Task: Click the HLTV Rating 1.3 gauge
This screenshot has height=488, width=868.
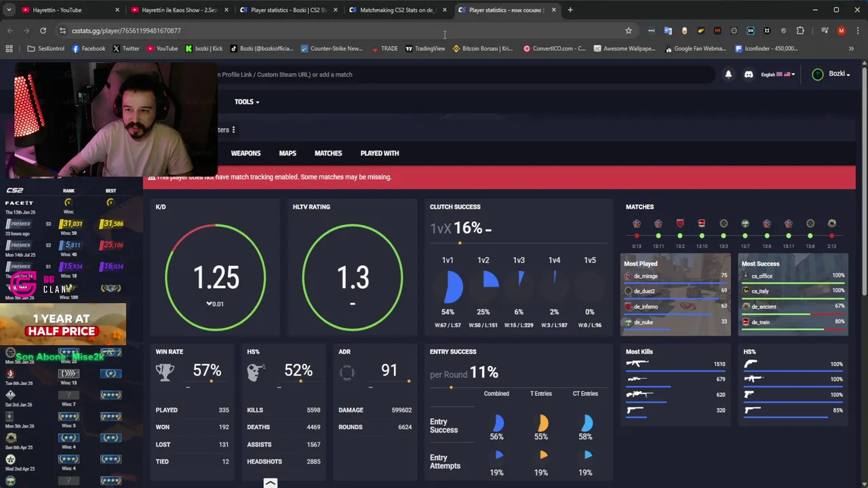Action: [x=353, y=277]
